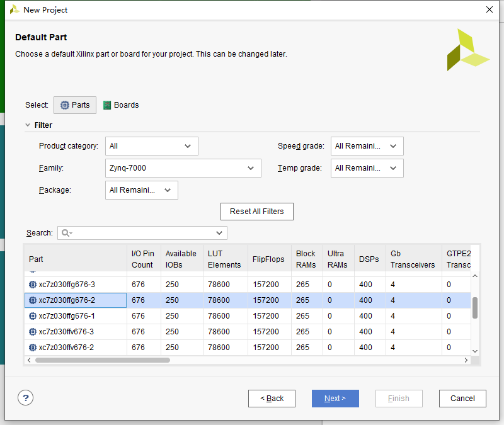Click the Back button

tap(272, 399)
